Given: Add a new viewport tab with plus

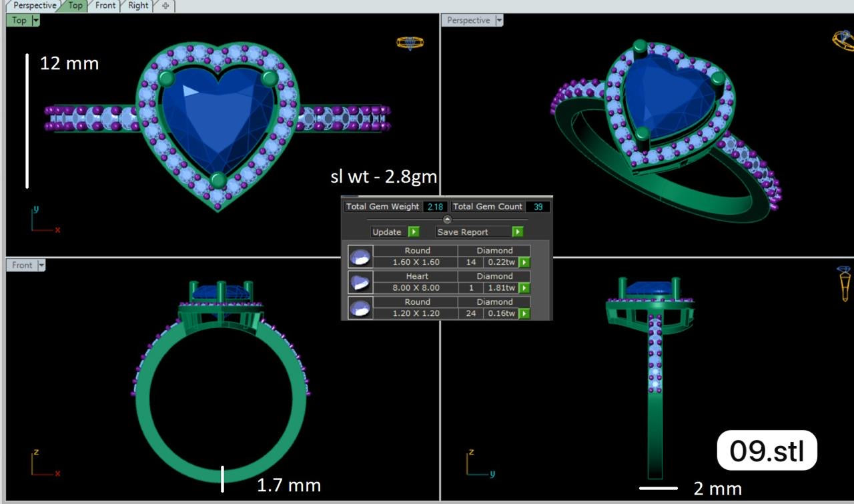Looking at the screenshot, I should (x=165, y=6).
